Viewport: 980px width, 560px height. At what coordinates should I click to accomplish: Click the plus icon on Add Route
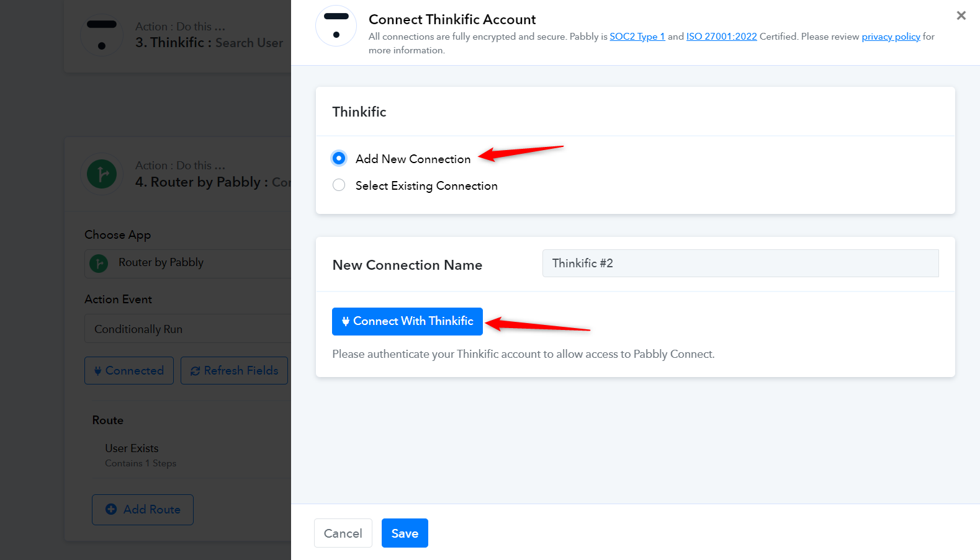[x=111, y=509]
